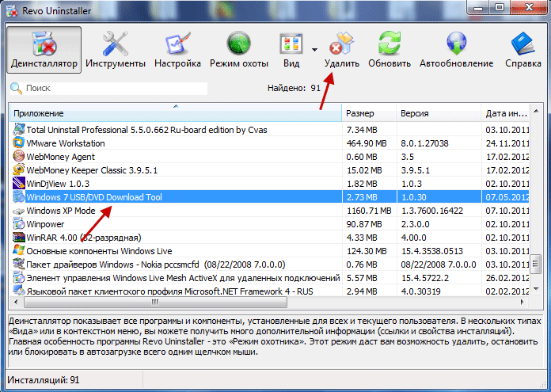Activate Режим охоты hunter mode
Screen dimensions: 551x392
(x=240, y=49)
